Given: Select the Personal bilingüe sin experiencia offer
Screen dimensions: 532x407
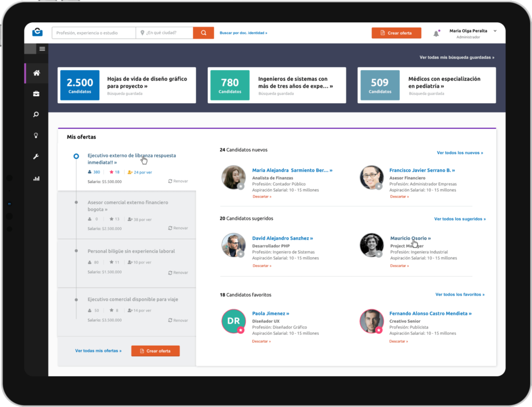Looking at the screenshot, I should [x=131, y=251].
